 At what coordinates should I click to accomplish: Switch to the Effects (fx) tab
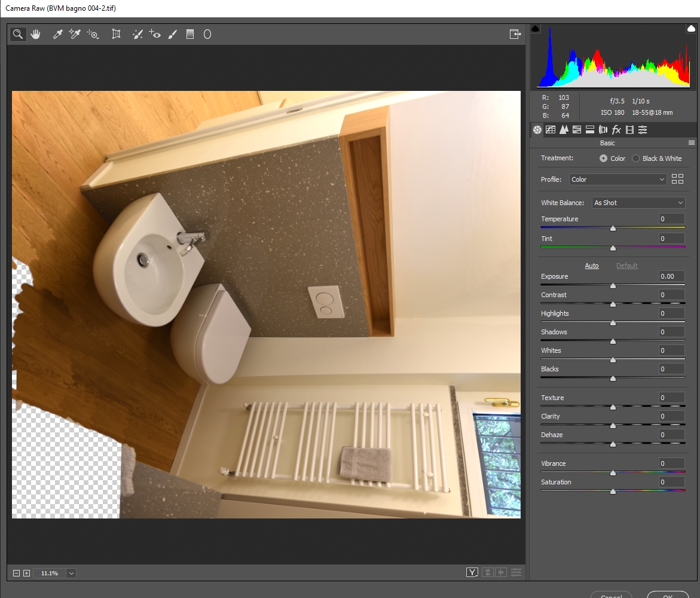pos(616,130)
